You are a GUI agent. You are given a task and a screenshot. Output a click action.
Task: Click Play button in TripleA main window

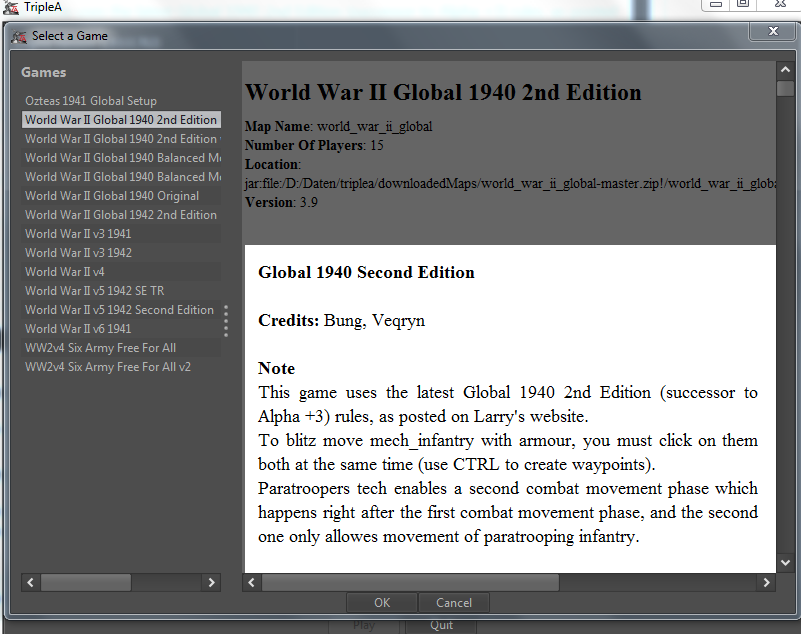[364, 625]
